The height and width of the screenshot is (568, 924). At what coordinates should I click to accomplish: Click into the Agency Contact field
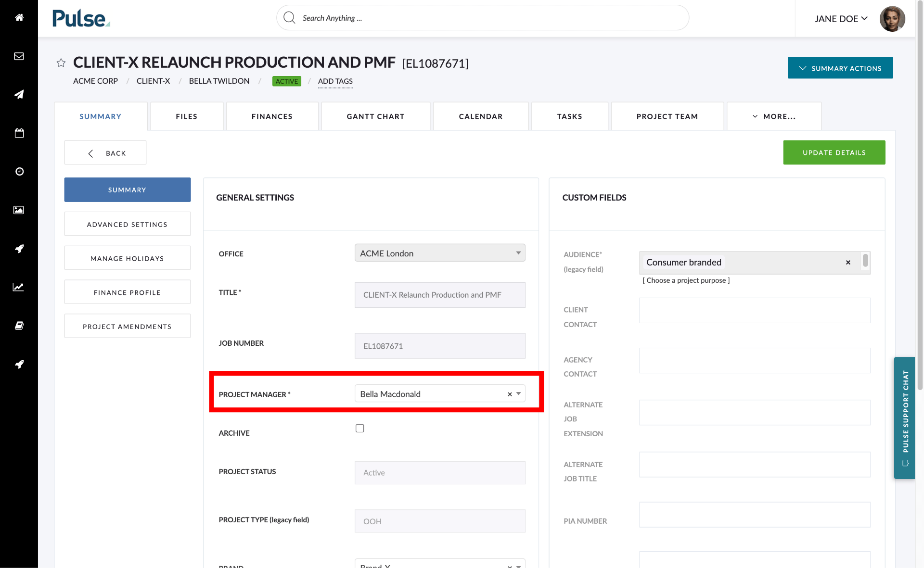coord(755,361)
